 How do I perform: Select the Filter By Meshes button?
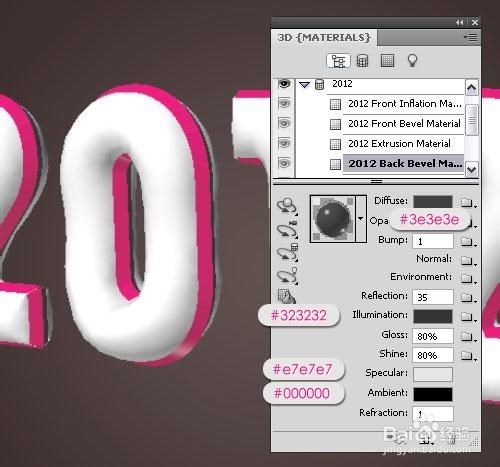click(362, 61)
